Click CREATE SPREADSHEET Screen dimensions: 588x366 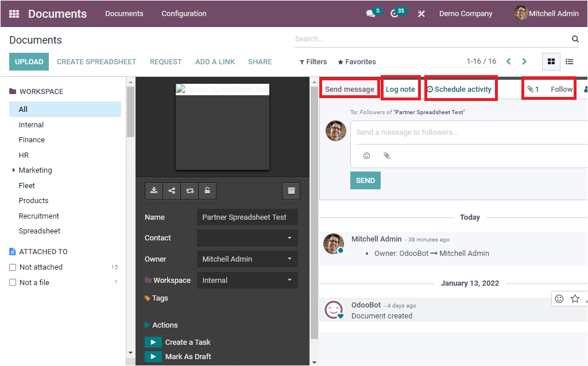(x=96, y=62)
